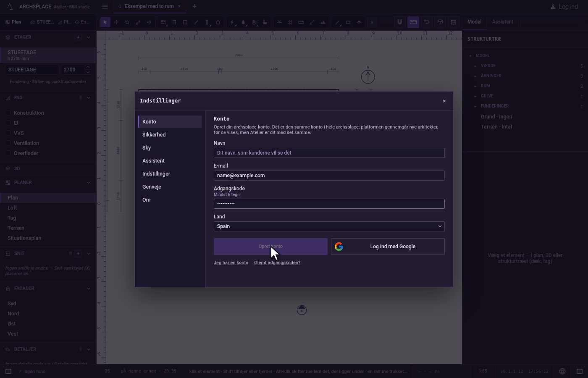Viewport: 588px width, 378px height.
Task: Open the hamburger menu in the title bar
Action: pos(105,7)
